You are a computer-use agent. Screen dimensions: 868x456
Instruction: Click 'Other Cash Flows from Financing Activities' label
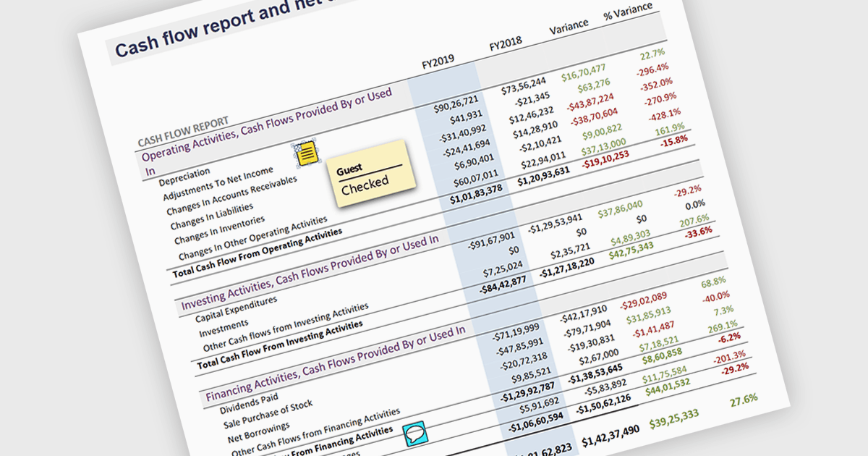click(315, 432)
